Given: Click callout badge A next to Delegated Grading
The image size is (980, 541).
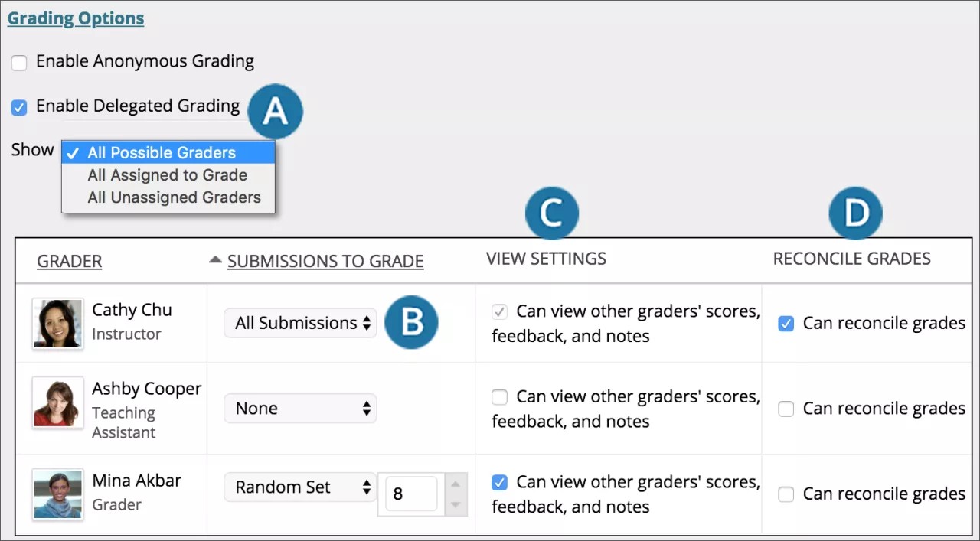Looking at the screenshot, I should click(x=276, y=111).
